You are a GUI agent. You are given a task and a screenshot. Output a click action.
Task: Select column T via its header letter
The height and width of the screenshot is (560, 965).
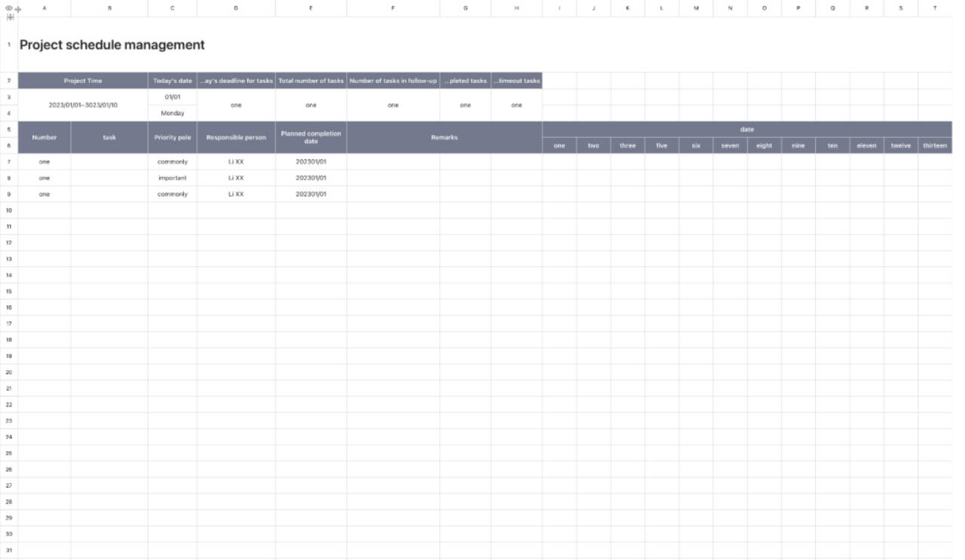935,8
